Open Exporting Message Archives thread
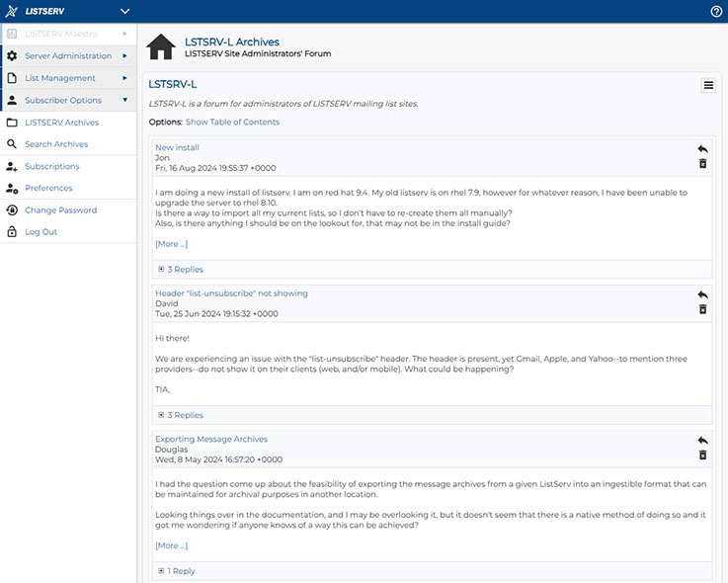Screen dimensions: 728x583 click(x=211, y=439)
